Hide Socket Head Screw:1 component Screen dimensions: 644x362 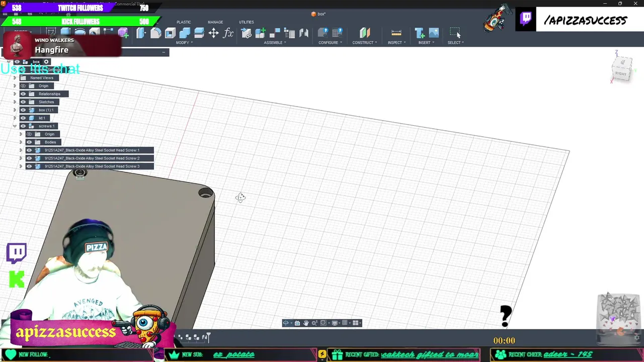tap(29, 150)
